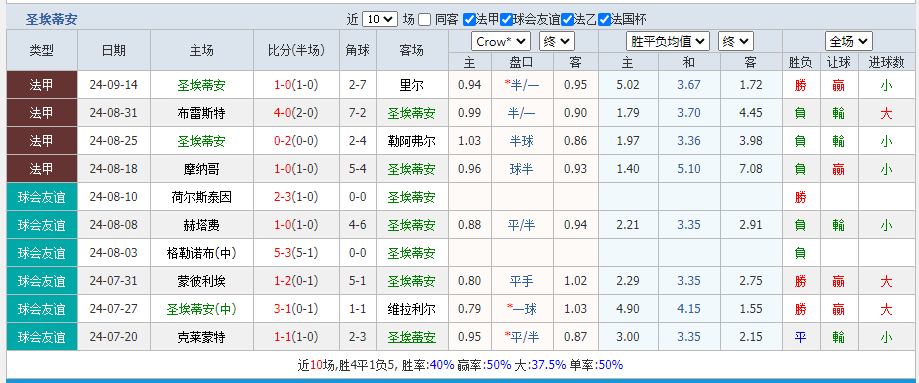Click the date 24-07-31

pyautogui.click(x=114, y=282)
